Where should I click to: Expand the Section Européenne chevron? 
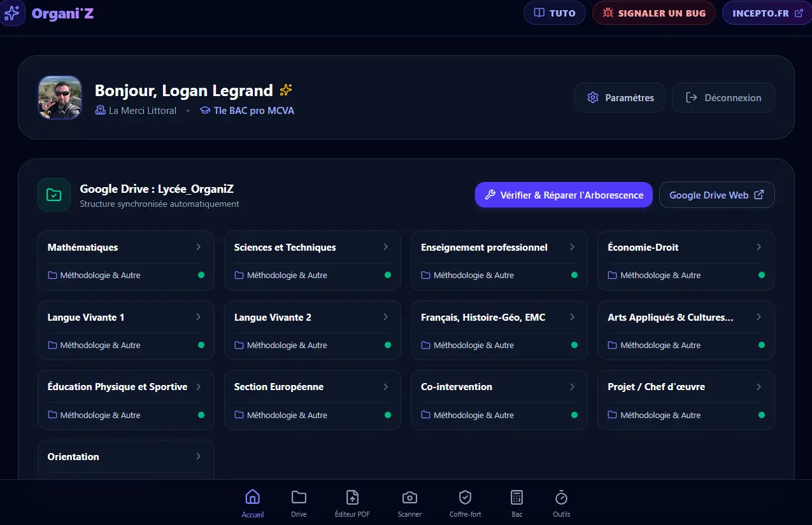pos(385,386)
